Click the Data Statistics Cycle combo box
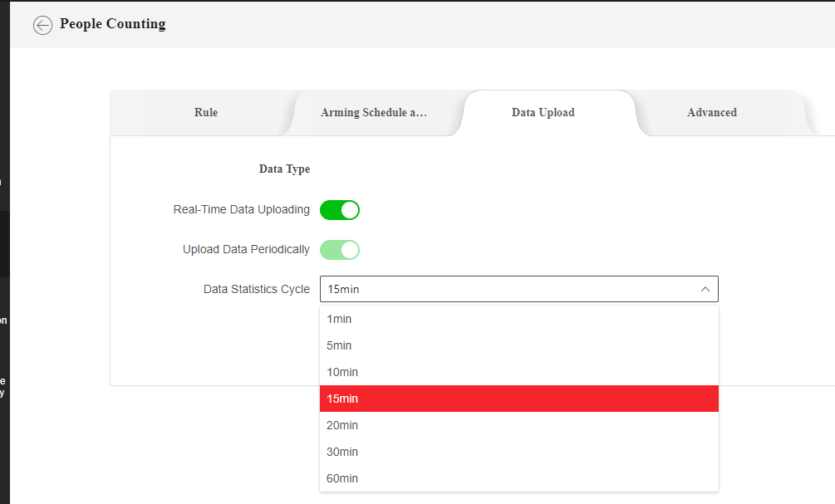The height and width of the screenshot is (504, 835). [x=507, y=289]
